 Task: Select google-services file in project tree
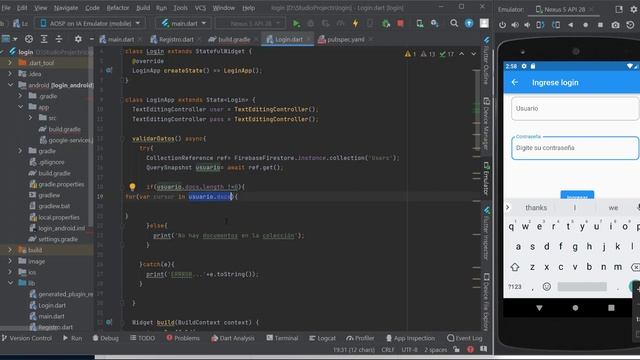tap(67, 140)
